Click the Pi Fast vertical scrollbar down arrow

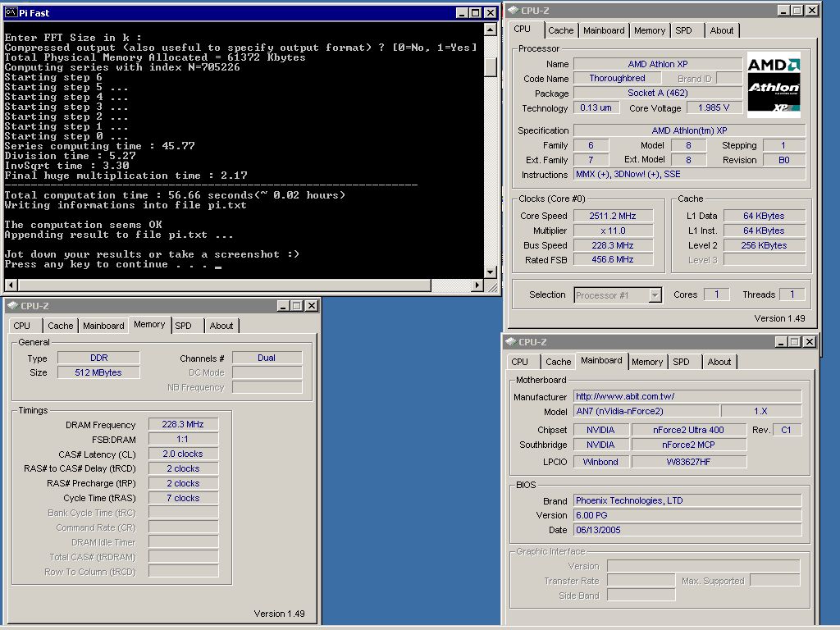tap(491, 272)
